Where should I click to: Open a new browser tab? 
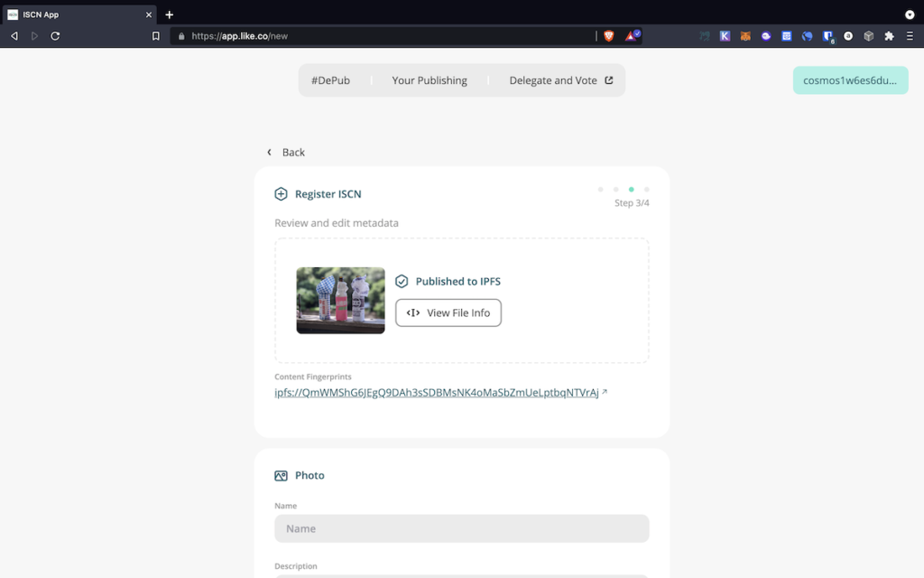(169, 14)
